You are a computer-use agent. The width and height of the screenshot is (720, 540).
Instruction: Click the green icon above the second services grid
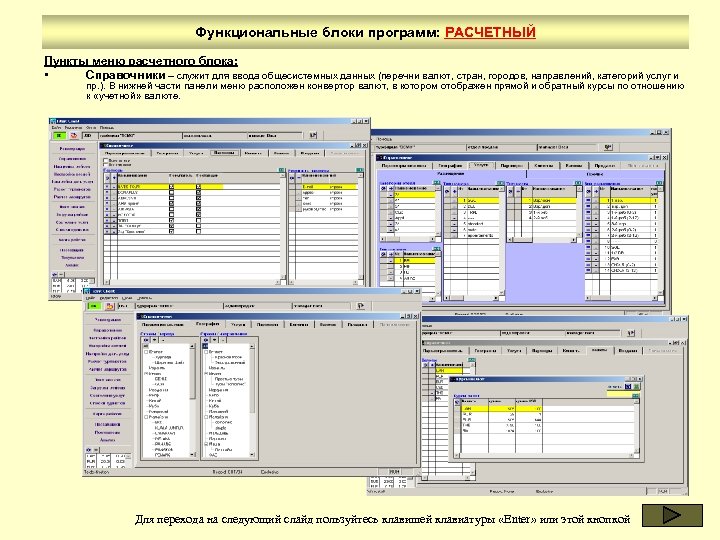[x=501, y=183]
